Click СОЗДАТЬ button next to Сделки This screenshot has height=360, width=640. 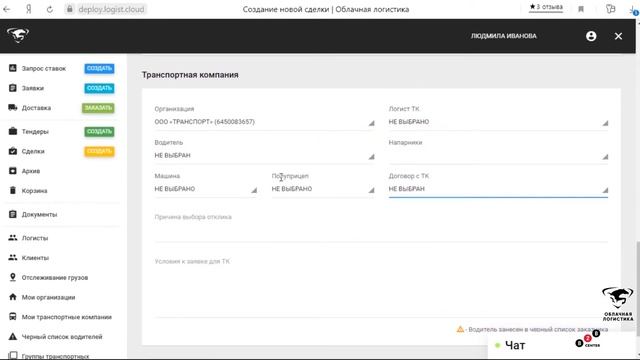99,151
